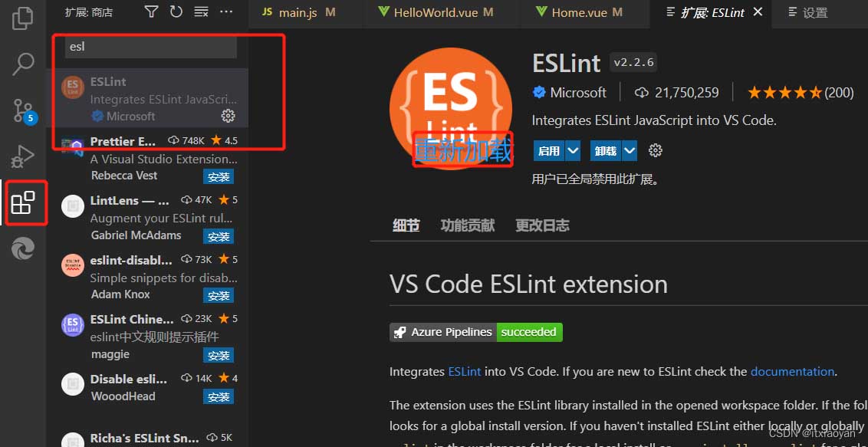Install the Prettier extension with its 安装 button
Viewport: 868px width, 447px height.
(219, 176)
